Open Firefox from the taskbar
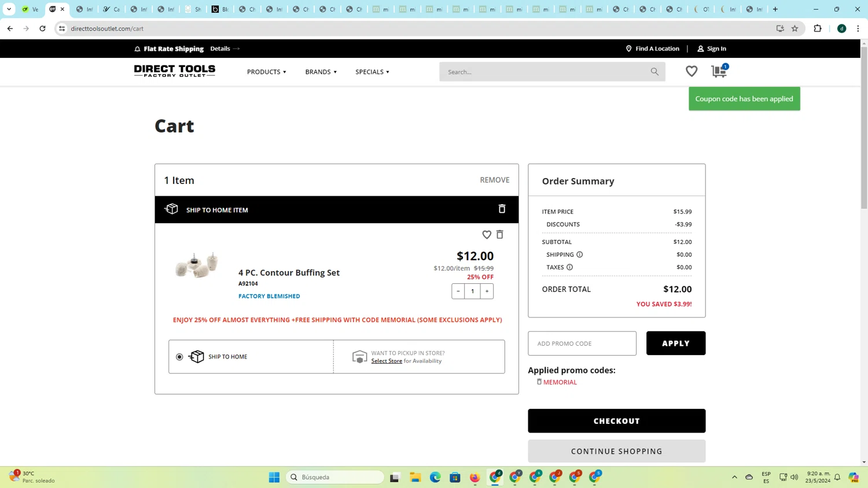 click(x=475, y=477)
